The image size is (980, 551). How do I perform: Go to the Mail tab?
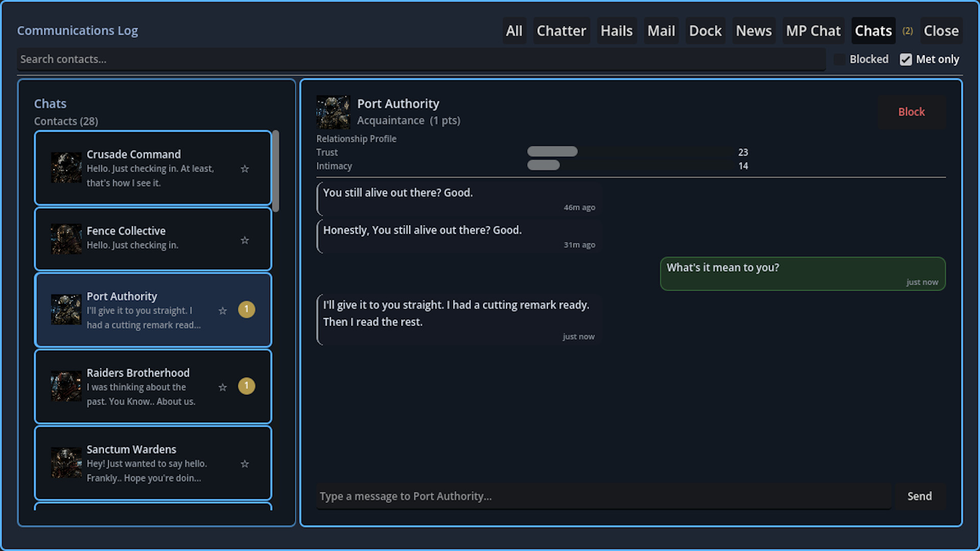click(661, 31)
